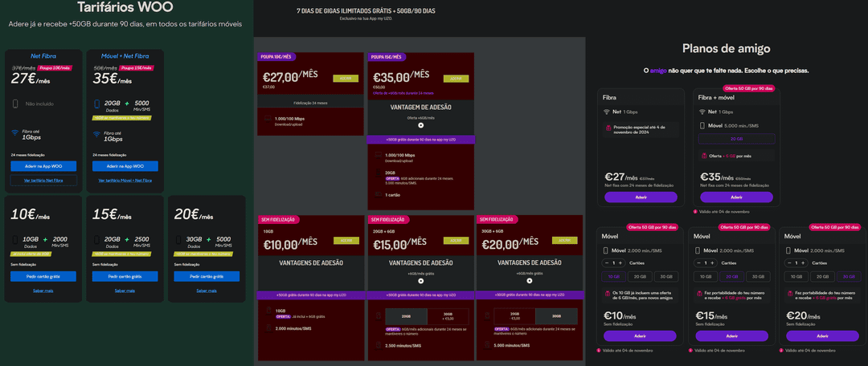The image size is (868, 366).
Task: Click 'Poupa 10€/mês' badge in WOO Net Fibra card
Action: [56, 67]
